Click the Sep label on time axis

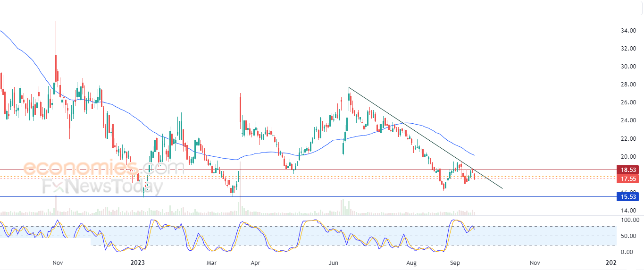pyautogui.click(x=455, y=263)
